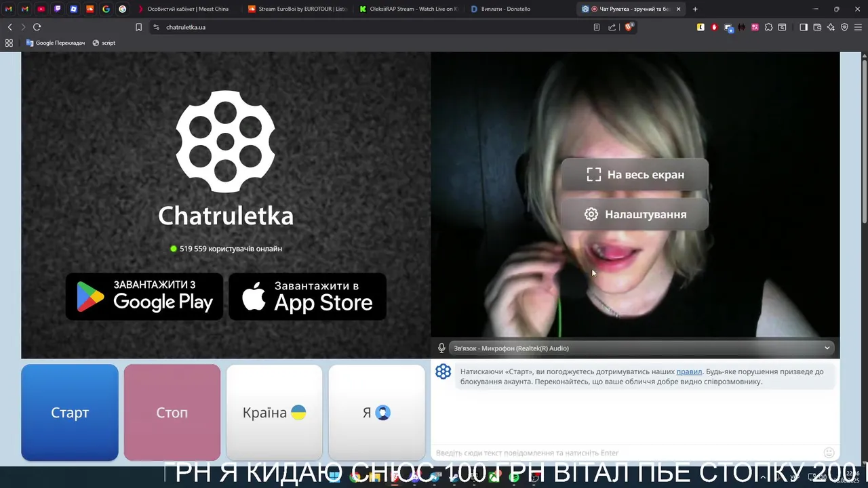The width and height of the screenshot is (868, 488).
Task: Click the chatruletka.ua address field
Action: 373,27
